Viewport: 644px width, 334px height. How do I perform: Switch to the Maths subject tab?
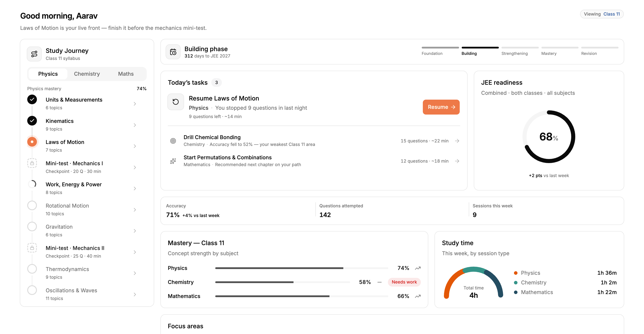pos(126,74)
